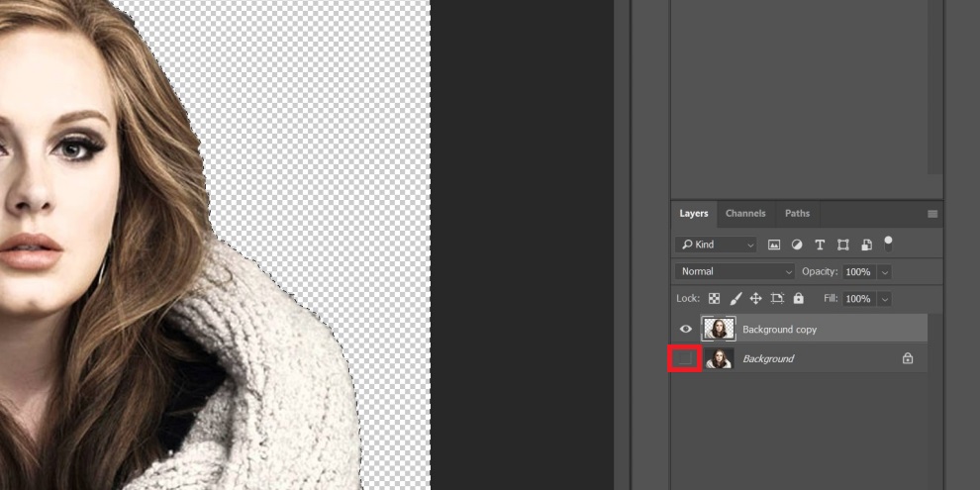Hide the Background copy layer

click(x=686, y=329)
